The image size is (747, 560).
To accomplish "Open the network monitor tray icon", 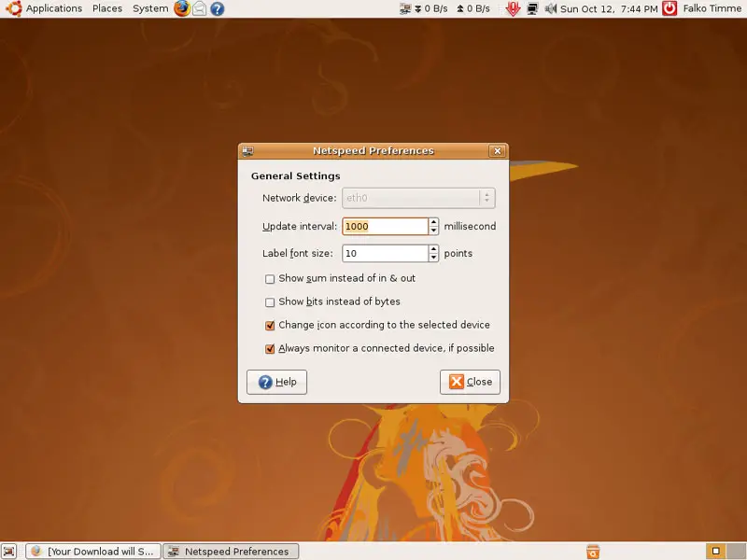I will click(532, 8).
